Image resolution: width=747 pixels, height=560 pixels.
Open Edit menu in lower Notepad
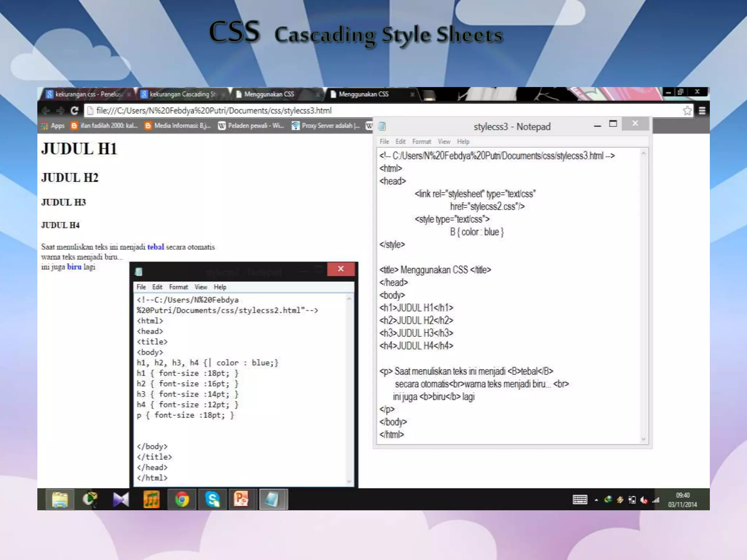[157, 287]
